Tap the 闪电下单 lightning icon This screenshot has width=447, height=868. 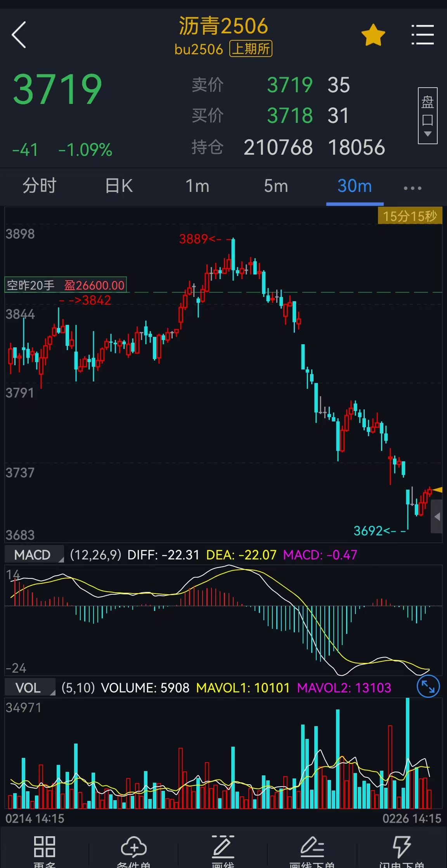click(401, 851)
